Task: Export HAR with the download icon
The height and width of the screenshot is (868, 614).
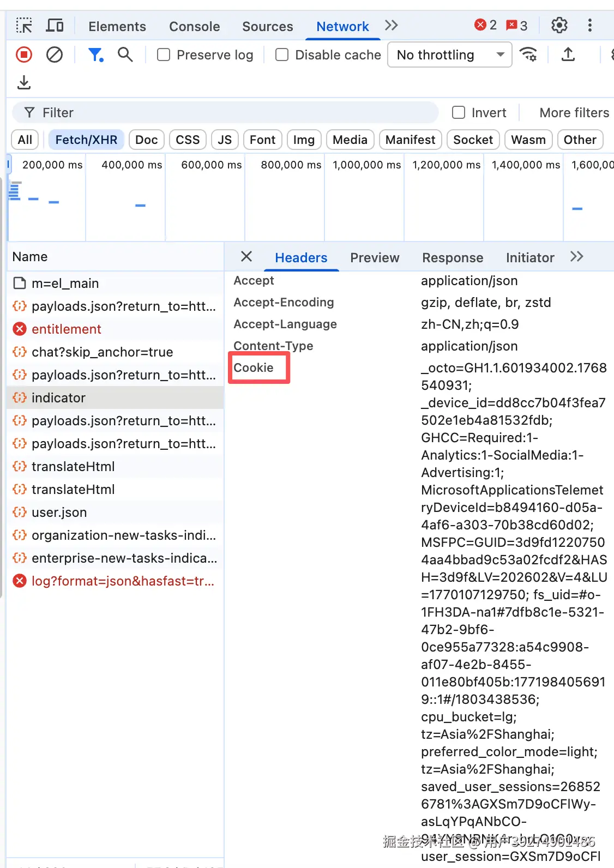Action: click(24, 82)
